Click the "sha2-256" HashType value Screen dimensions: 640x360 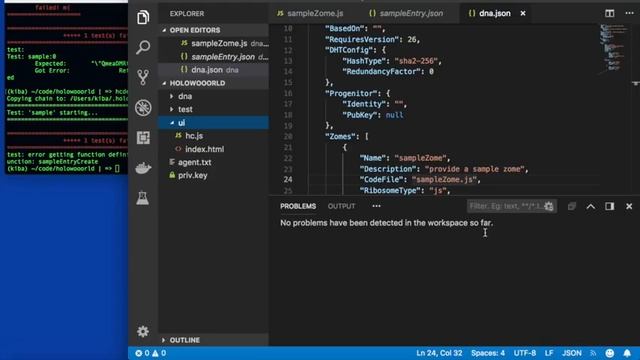pyautogui.click(x=416, y=61)
